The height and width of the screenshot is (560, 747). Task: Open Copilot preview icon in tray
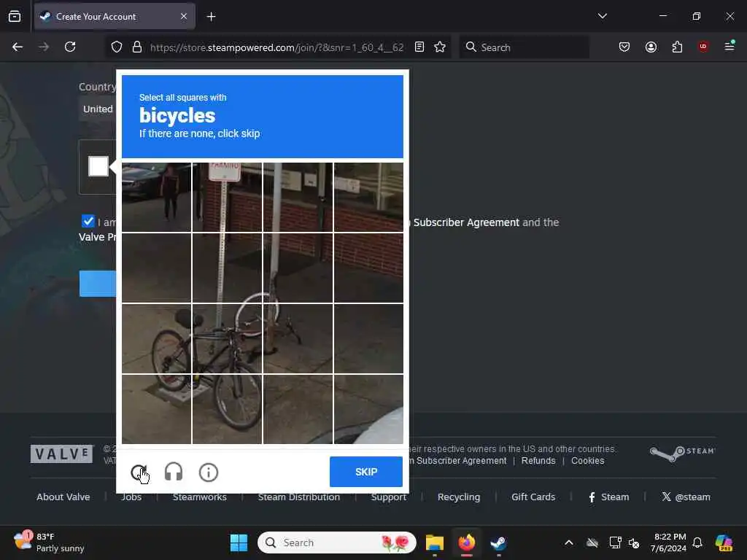pyautogui.click(x=723, y=542)
